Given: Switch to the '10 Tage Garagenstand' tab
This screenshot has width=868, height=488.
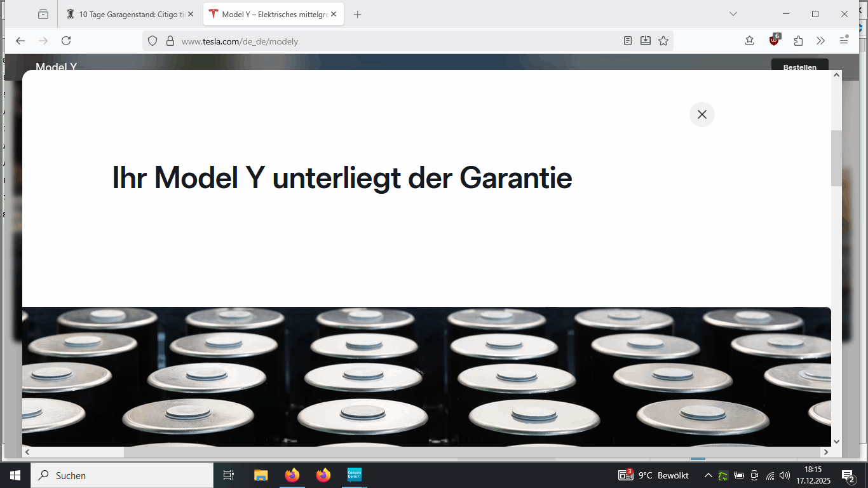Looking at the screenshot, I should point(127,14).
